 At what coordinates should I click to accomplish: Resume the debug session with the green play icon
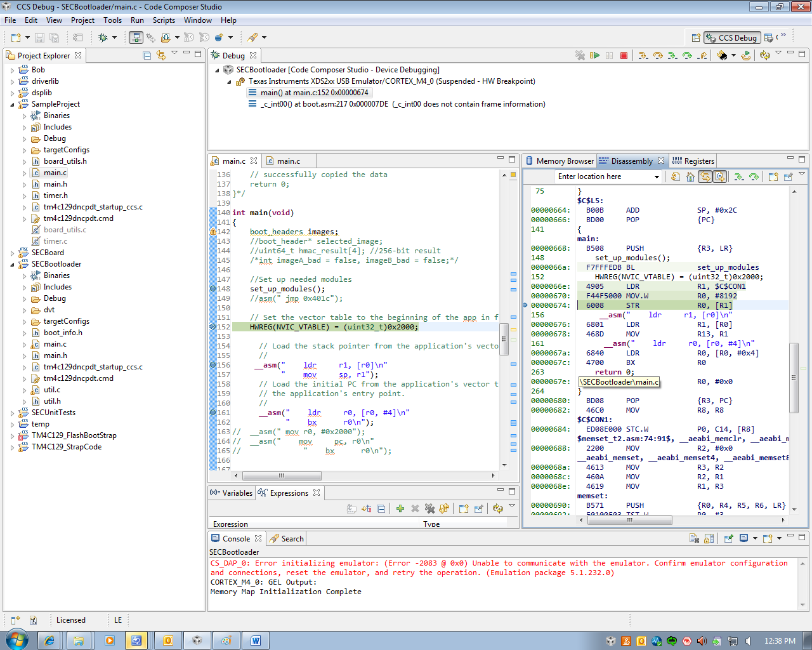click(594, 55)
